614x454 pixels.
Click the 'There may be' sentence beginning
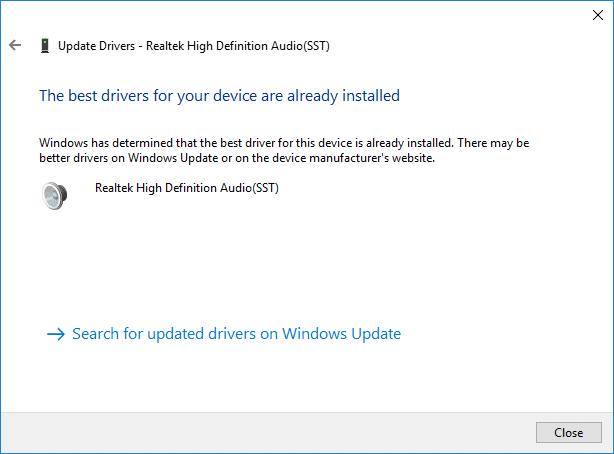click(x=509, y=143)
